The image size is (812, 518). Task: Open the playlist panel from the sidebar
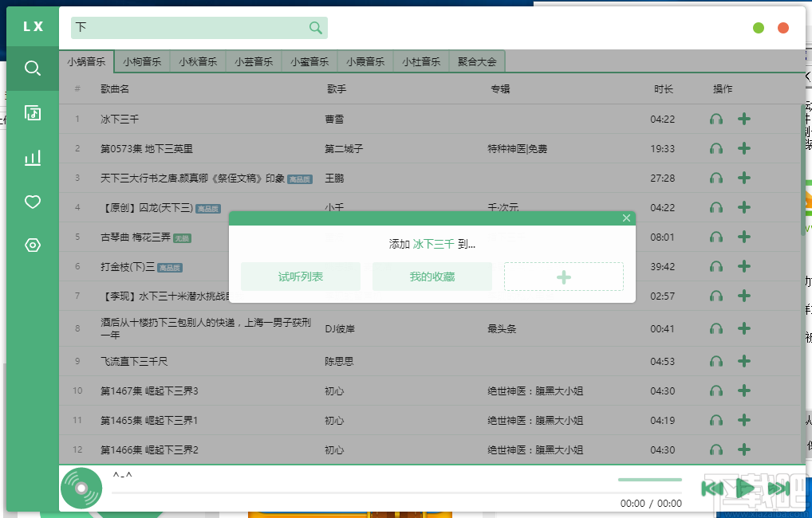[32, 112]
